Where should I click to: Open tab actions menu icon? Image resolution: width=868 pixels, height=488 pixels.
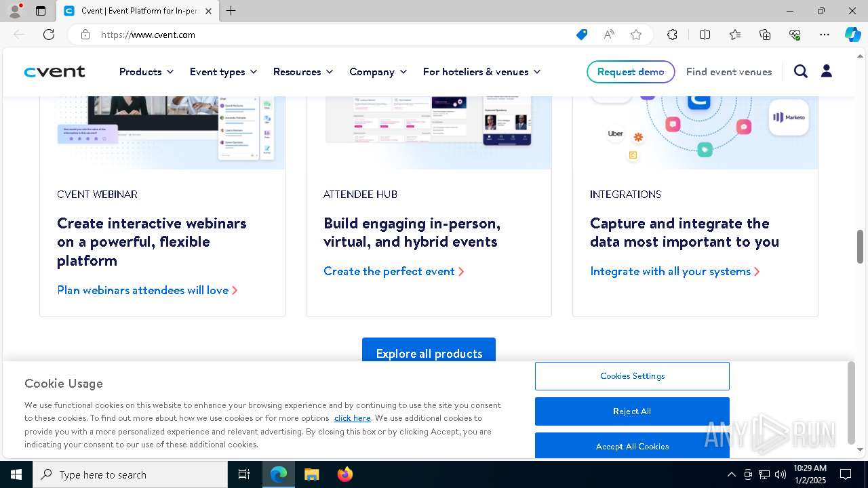pyautogui.click(x=41, y=11)
